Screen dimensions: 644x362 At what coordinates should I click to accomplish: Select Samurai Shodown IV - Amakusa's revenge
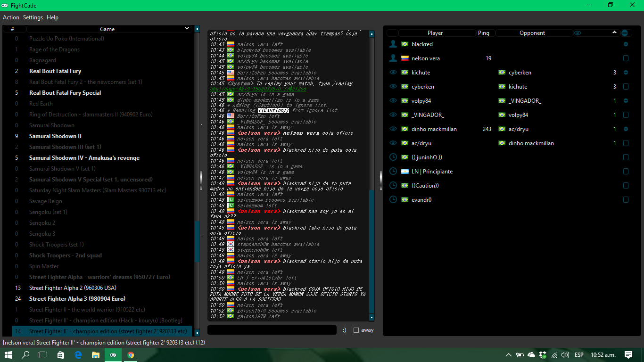pyautogui.click(x=84, y=158)
